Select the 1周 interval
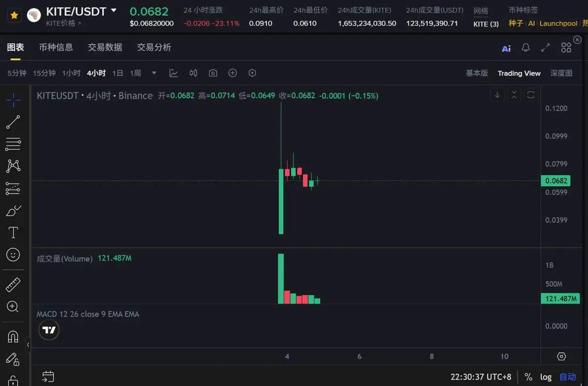The width and height of the screenshot is (588, 386). (x=135, y=73)
